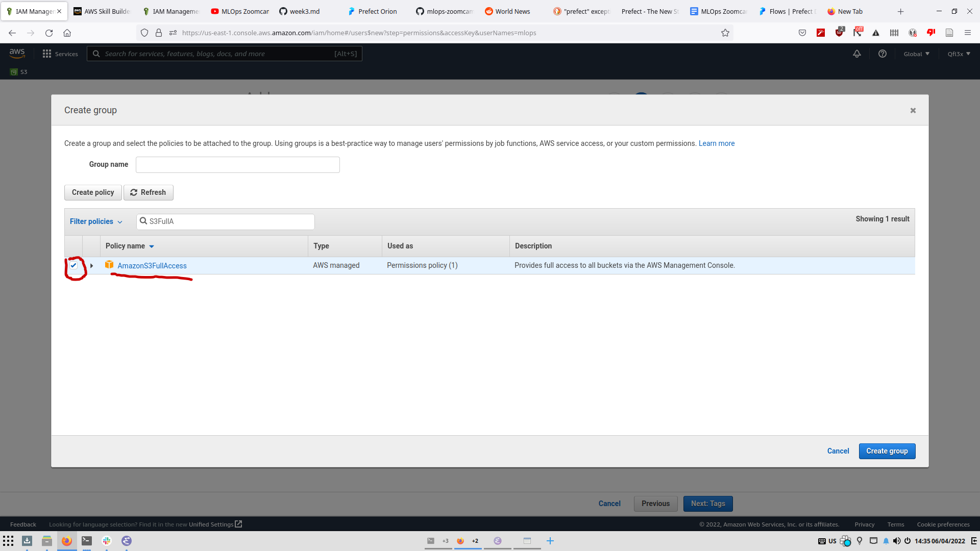This screenshot has width=980, height=551.
Task: Open the Firefox application menu
Action: [x=967, y=33]
